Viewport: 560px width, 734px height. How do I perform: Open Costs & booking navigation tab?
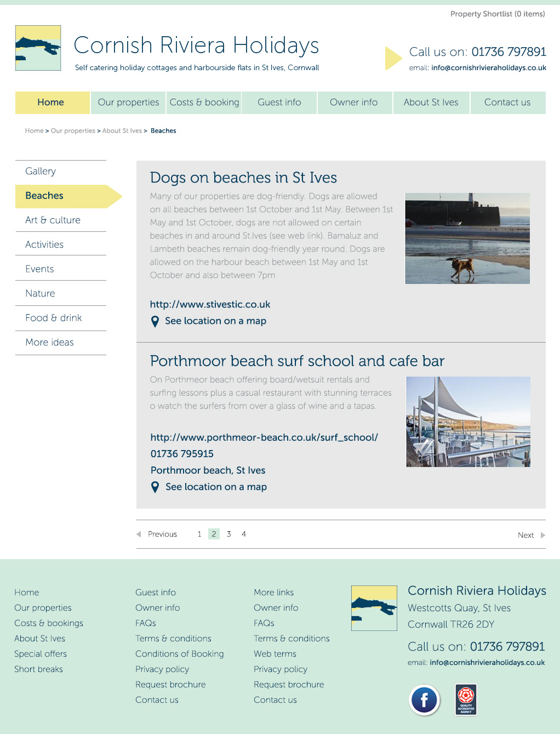click(x=204, y=103)
